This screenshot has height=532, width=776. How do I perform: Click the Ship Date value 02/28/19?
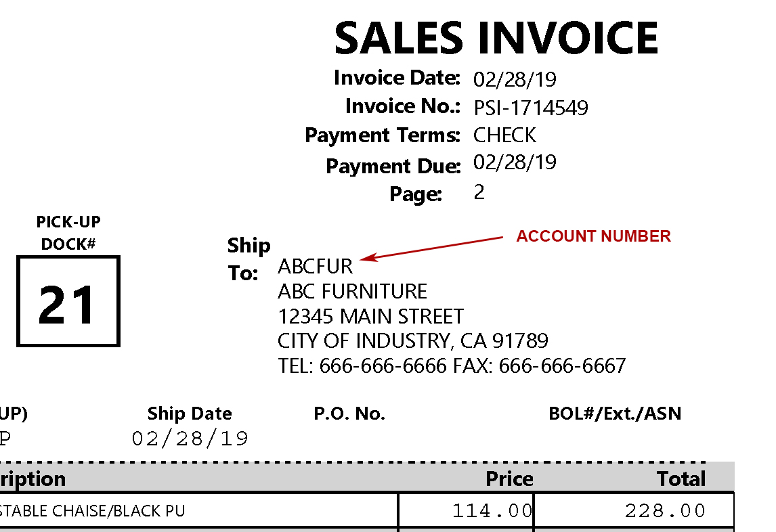click(190, 439)
